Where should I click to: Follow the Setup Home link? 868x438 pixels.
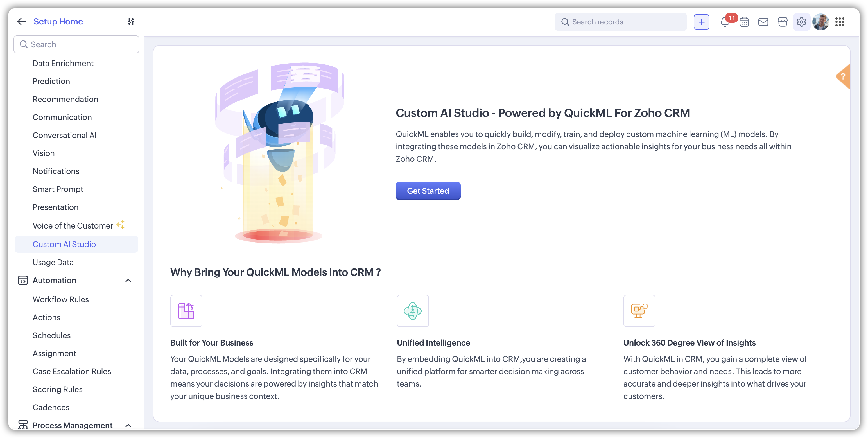click(x=58, y=22)
